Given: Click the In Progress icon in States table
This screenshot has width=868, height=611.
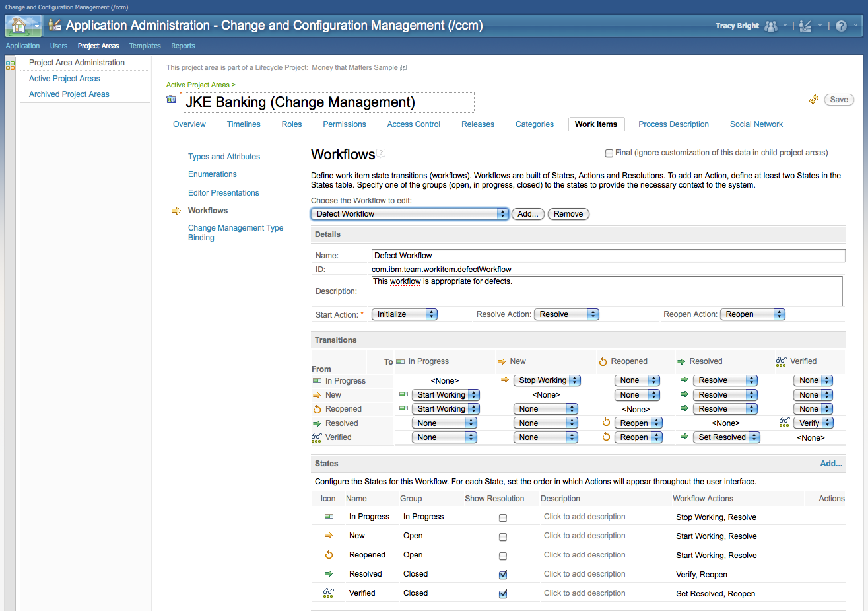Looking at the screenshot, I should tap(329, 517).
